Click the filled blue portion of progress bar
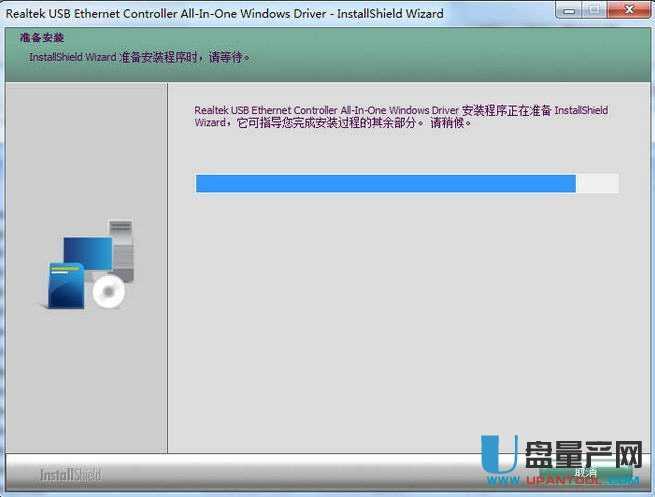The height and width of the screenshot is (497, 655). point(385,183)
